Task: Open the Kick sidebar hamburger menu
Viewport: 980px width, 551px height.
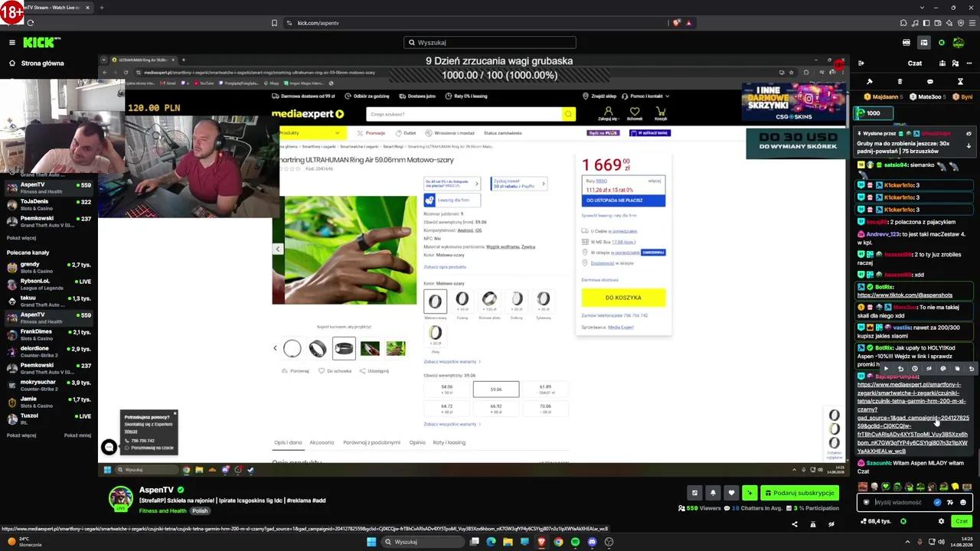Action: point(12,43)
